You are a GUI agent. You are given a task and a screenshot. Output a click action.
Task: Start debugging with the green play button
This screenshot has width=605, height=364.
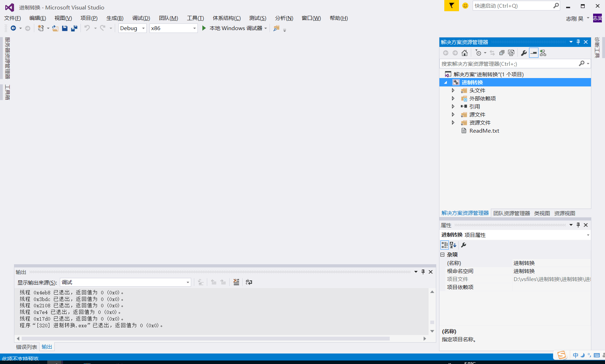pos(204,28)
